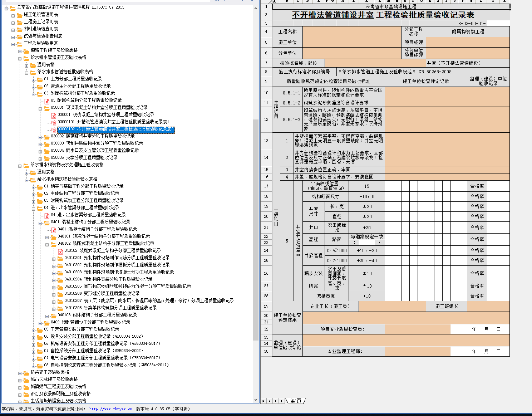Click the form title 不开槽法管道铺设井室 工程检验批质量验收记录表
The height and width of the screenshot is (416, 532).
[x=383, y=15]
